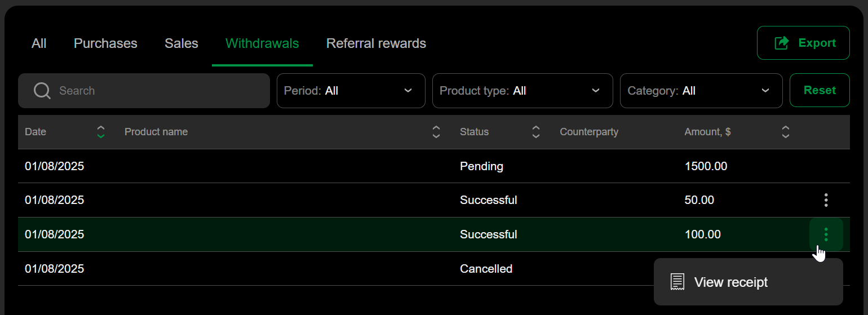Switch to the All tab

tap(39, 43)
